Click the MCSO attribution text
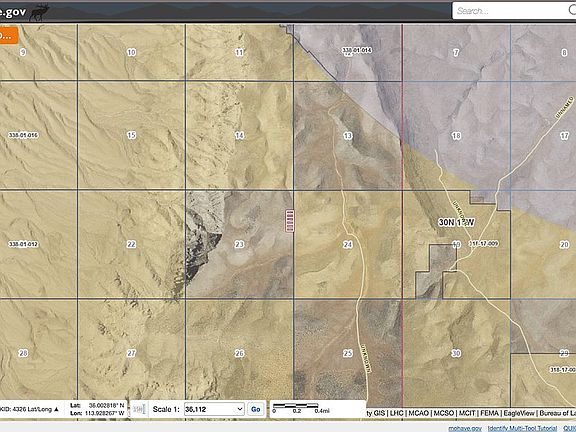576x432 pixels. click(x=443, y=413)
